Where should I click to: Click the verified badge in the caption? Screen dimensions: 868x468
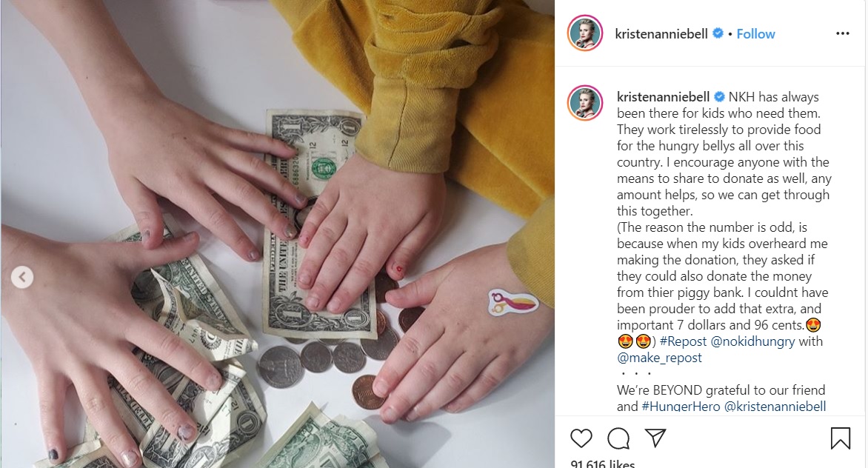[719, 97]
